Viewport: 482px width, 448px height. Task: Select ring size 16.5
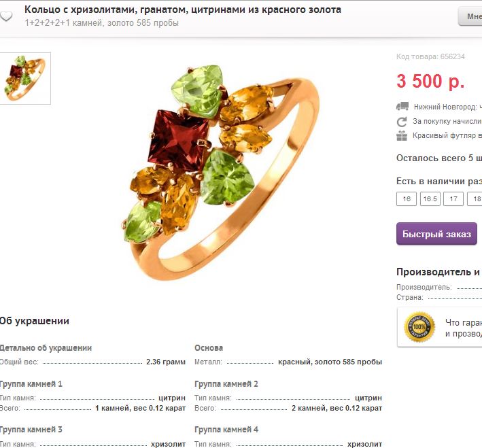point(430,199)
